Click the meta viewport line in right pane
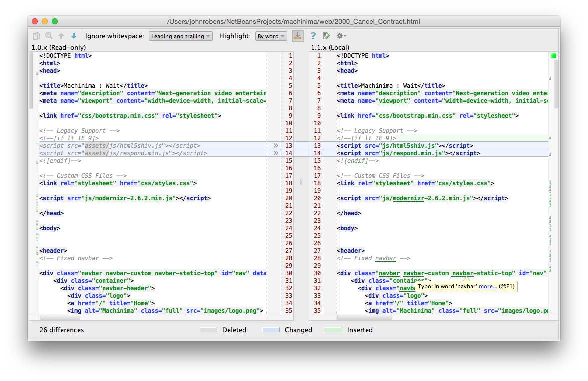The width and height of the screenshot is (588, 381). (442, 100)
